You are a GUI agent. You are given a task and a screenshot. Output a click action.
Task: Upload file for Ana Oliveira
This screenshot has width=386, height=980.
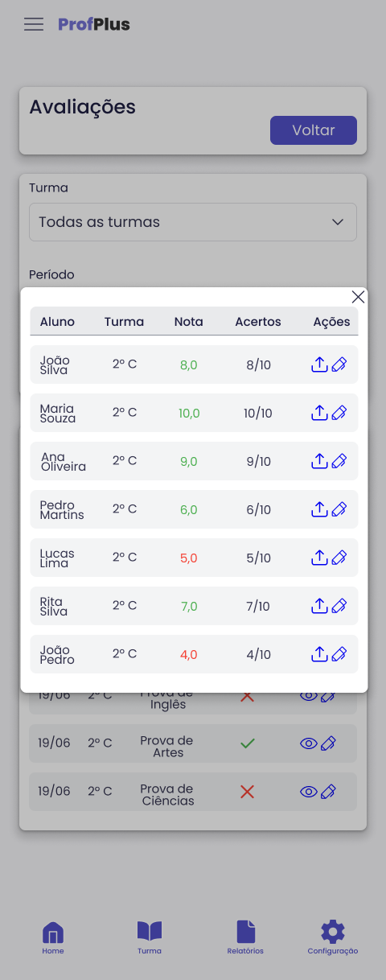pyautogui.click(x=319, y=461)
